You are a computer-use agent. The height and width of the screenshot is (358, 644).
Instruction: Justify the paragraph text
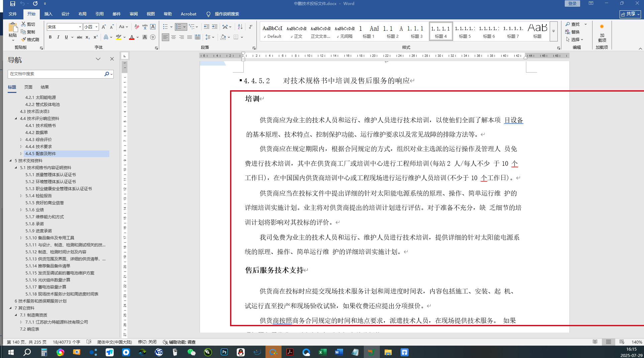[x=190, y=37]
